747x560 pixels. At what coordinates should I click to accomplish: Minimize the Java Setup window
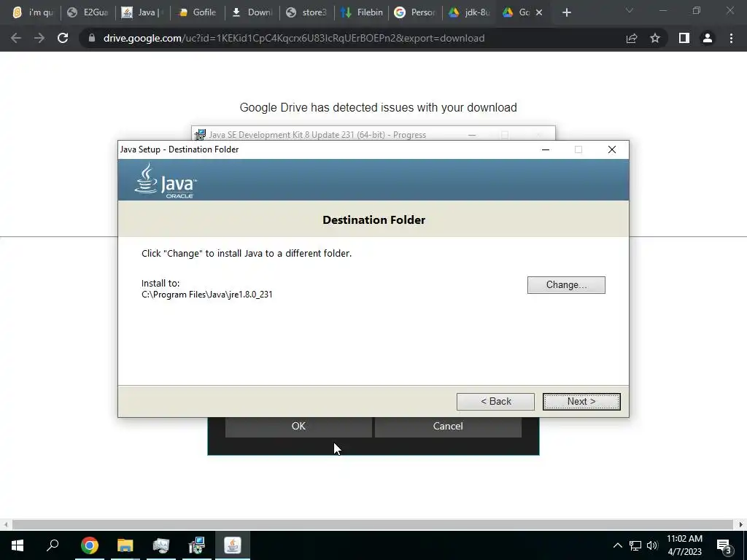[546, 149]
